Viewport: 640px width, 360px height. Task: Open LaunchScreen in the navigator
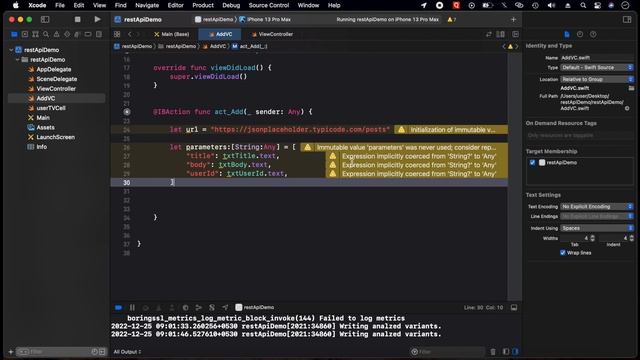[x=51, y=137]
